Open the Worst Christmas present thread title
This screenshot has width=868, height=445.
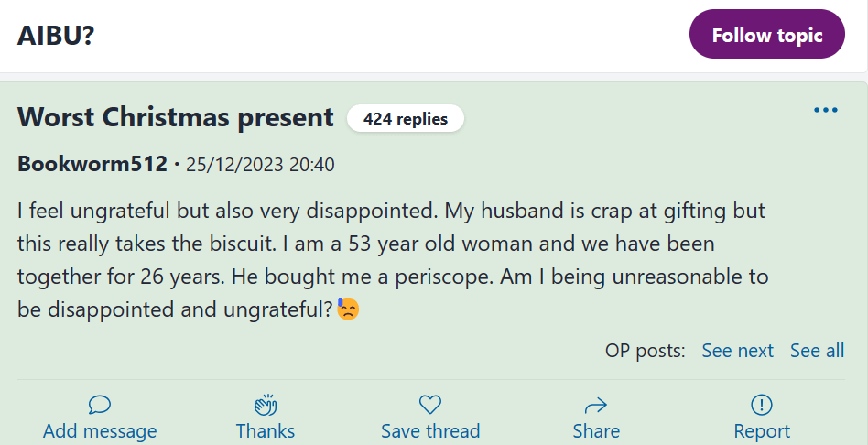point(176,117)
